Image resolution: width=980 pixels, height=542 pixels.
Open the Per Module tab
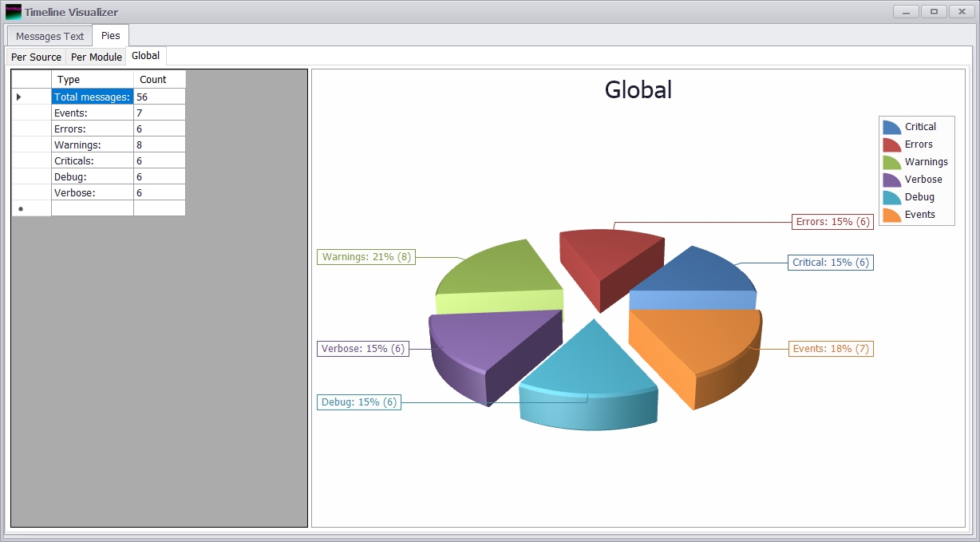click(x=95, y=57)
